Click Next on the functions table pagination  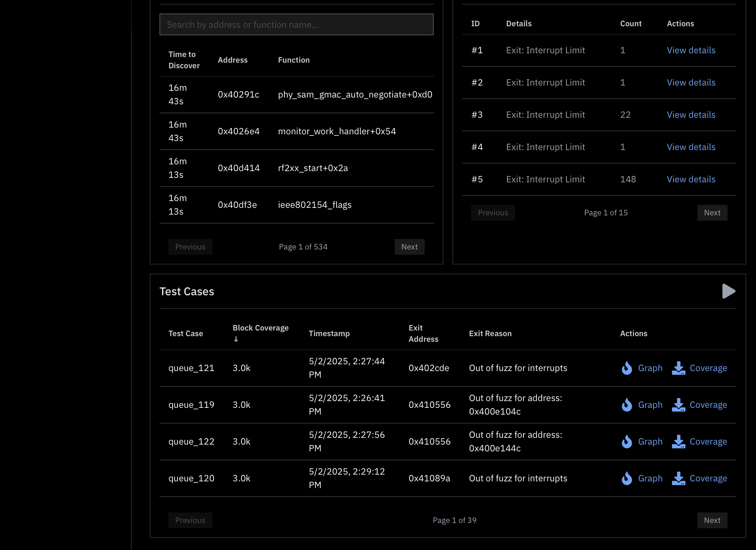pos(409,246)
